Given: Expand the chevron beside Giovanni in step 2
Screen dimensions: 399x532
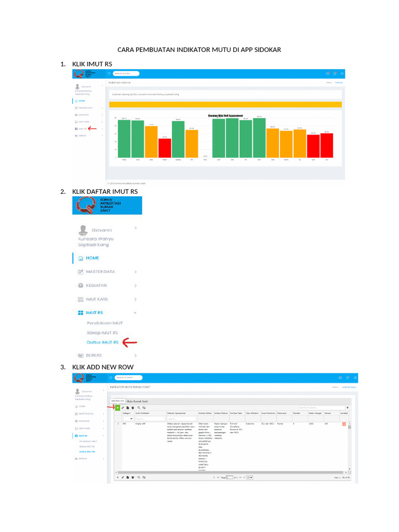Looking at the screenshot, I should [x=136, y=228].
